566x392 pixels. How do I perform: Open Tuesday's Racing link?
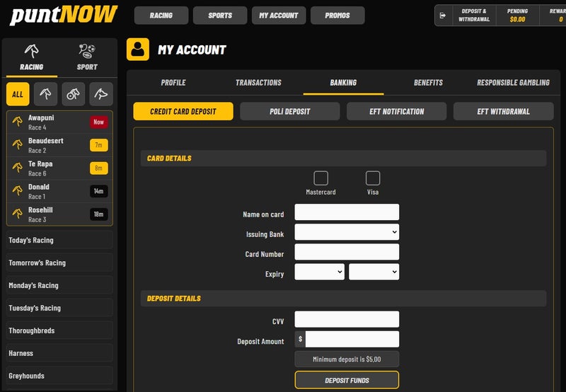point(59,308)
